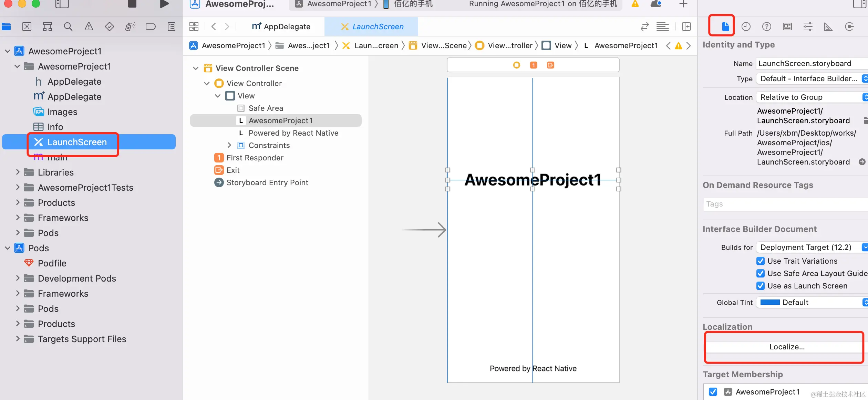Click the Localize... button

[x=786, y=347]
